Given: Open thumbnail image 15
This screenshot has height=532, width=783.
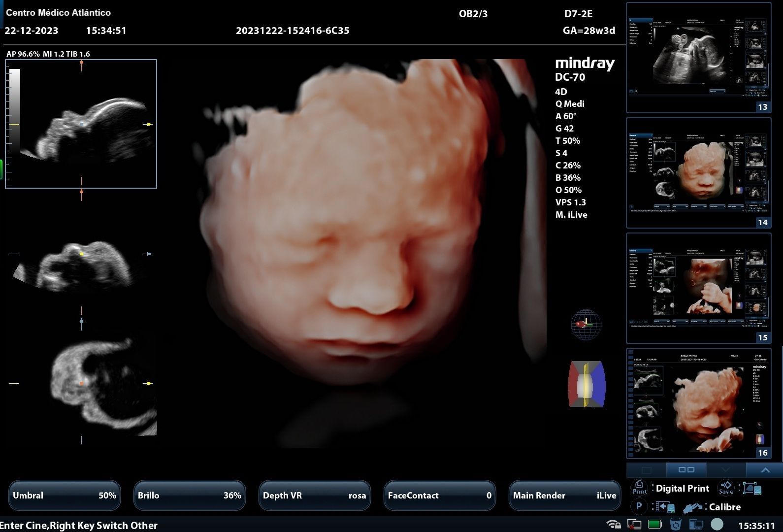Looking at the screenshot, I should click(x=698, y=288).
